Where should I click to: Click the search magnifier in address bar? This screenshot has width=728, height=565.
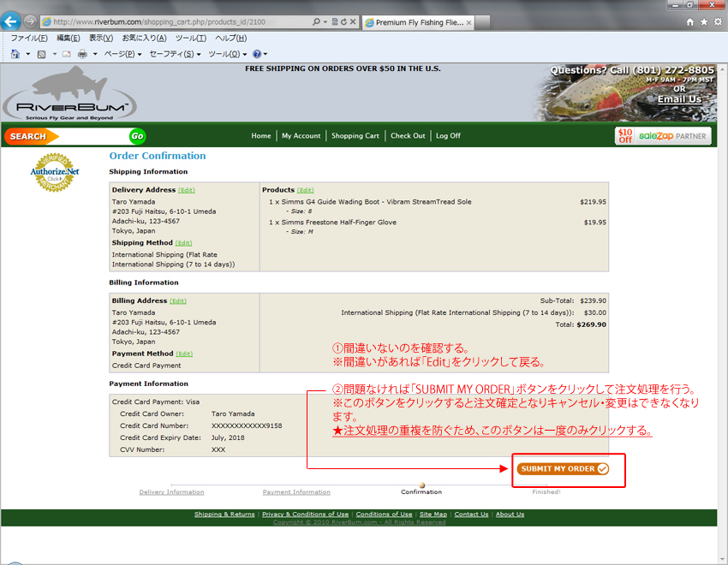tap(316, 21)
